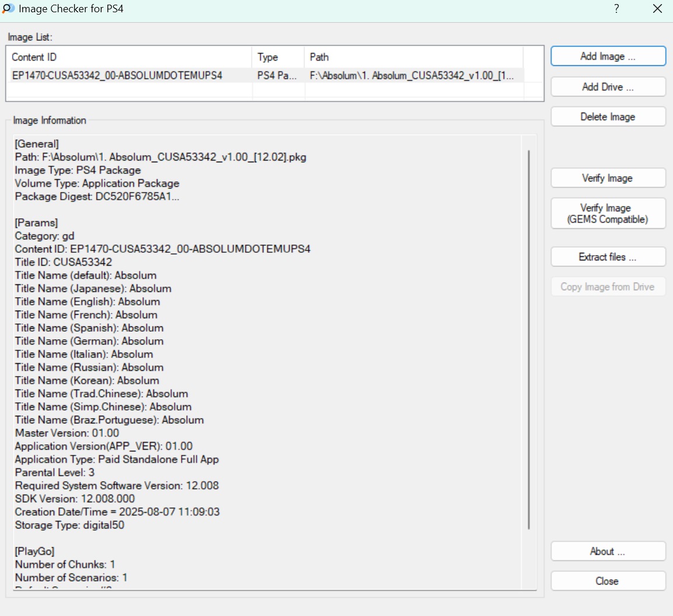Click Verify Image (GEMS Compatible)

pyautogui.click(x=608, y=214)
